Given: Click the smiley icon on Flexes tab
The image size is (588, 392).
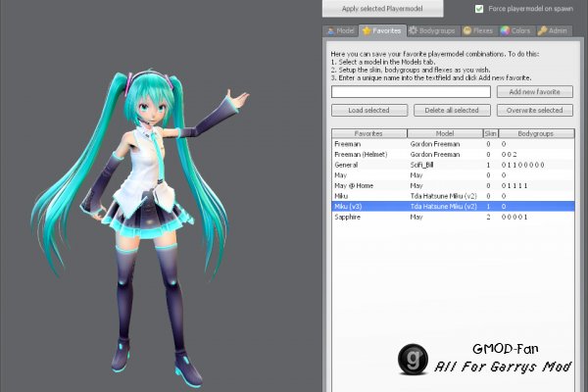Looking at the screenshot, I should pos(466,30).
